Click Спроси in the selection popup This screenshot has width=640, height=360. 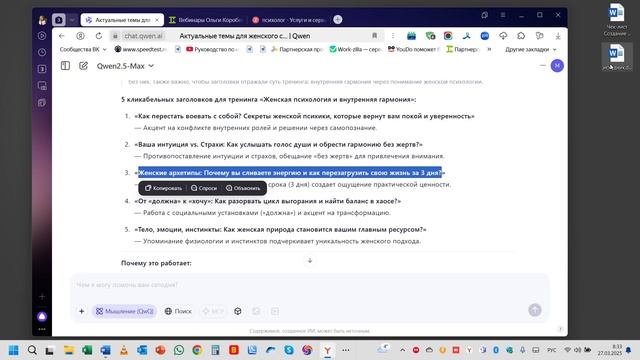point(204,188)
